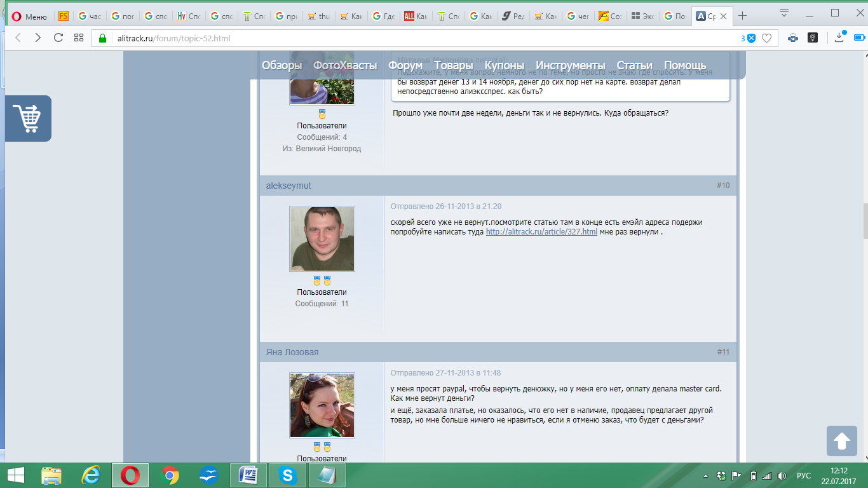Image resolution: width=868 pixels, height=488 pixels.
Task: Click the shopping cart side button
Action: click(28, 118)
